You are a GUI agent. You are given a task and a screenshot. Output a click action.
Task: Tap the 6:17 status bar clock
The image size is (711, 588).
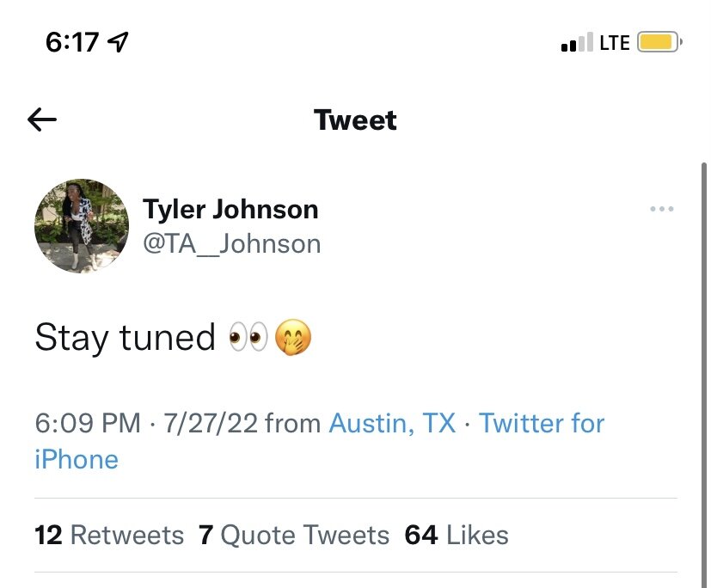72,42
